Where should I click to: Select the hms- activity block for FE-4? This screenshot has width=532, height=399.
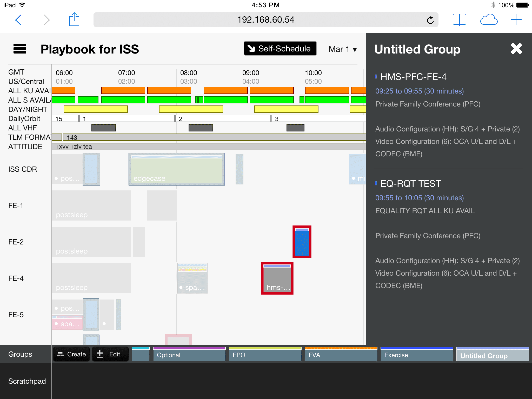277,278
